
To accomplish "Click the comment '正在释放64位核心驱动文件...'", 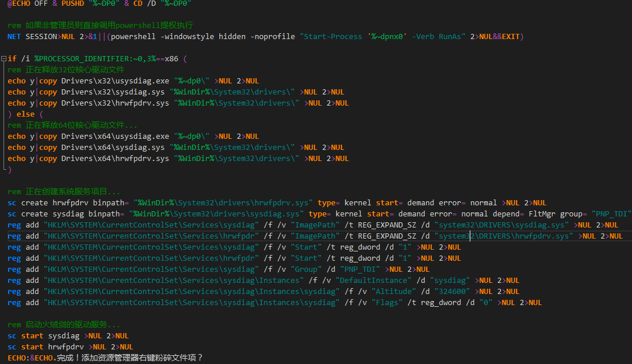I will (82, 125).
